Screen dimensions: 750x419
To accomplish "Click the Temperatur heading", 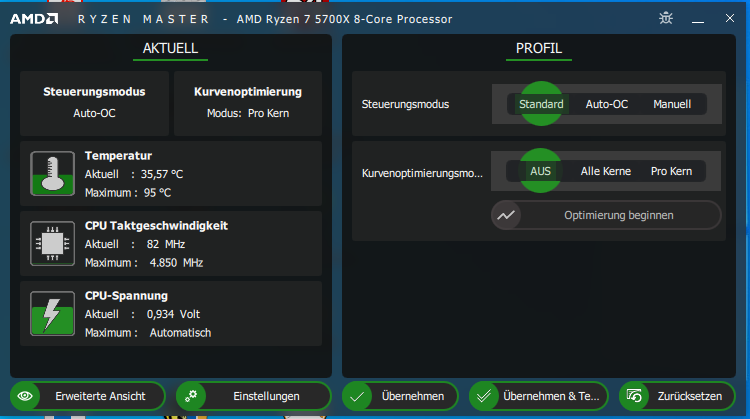I will click(x=118, y=156).
